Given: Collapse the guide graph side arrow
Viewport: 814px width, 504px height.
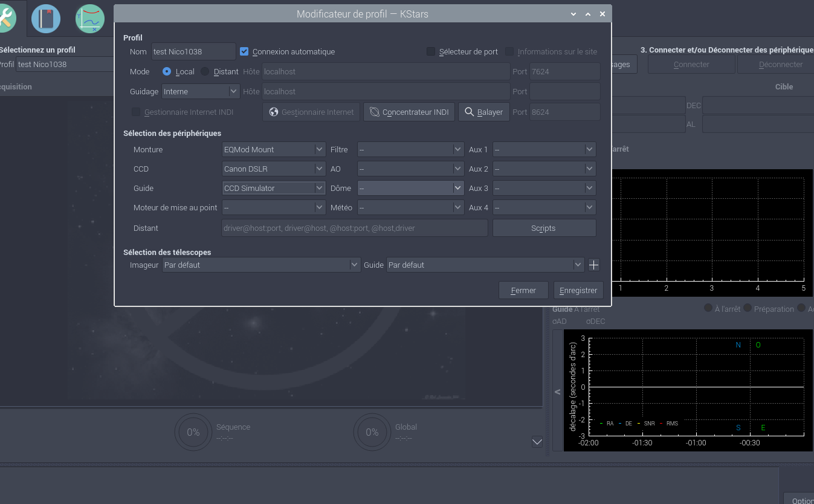Looking at the screenshot, I should point(557,392).
